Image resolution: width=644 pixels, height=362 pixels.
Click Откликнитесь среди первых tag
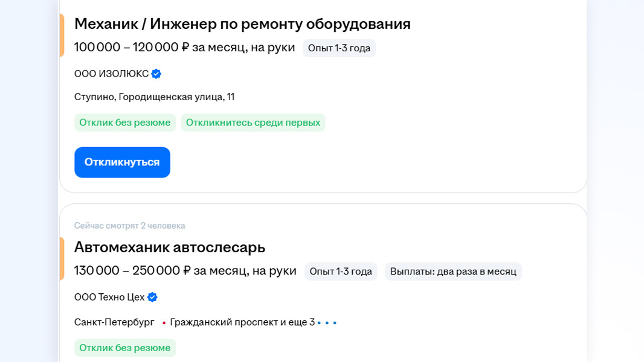253,122
